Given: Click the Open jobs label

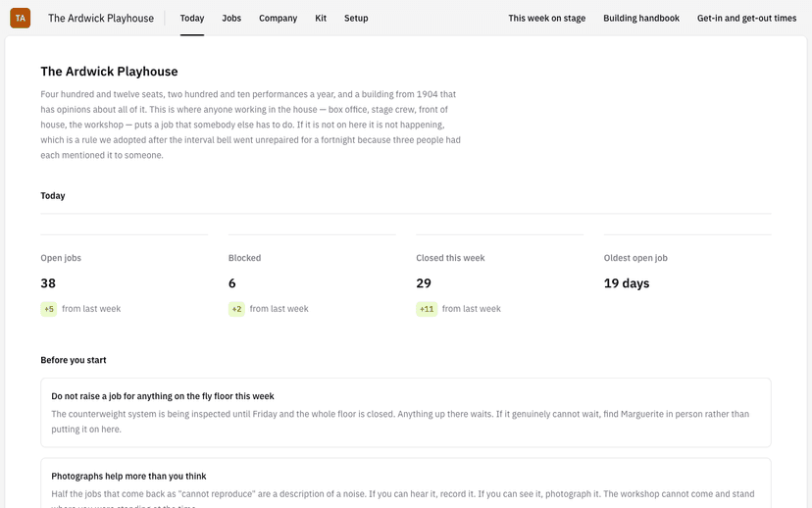Looking at the screenshot, I should [61, 258].
